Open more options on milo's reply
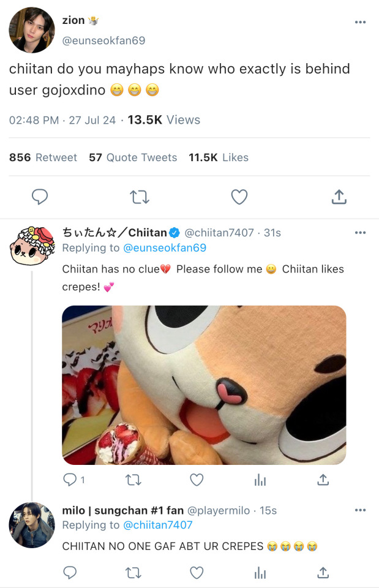379x588 pixels. pos(360,510)
